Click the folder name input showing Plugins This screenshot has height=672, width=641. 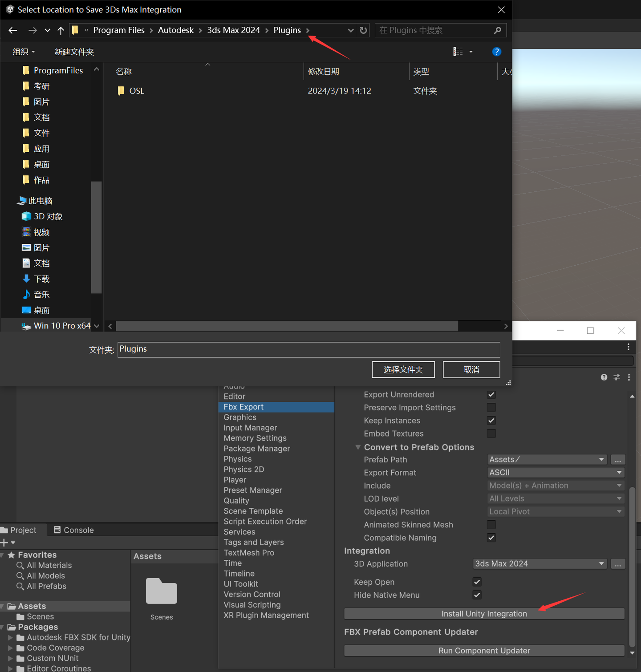pyautogui.click(x=309, y=350)
